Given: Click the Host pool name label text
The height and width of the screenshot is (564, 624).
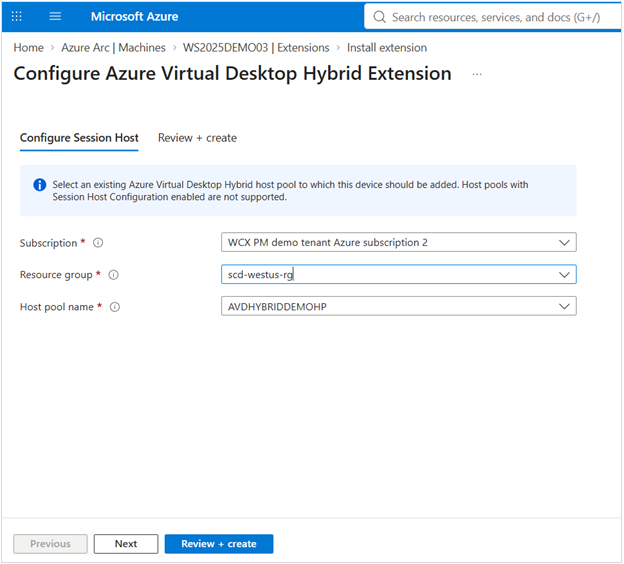Looking at the screenshot, I should coord(57,307).
